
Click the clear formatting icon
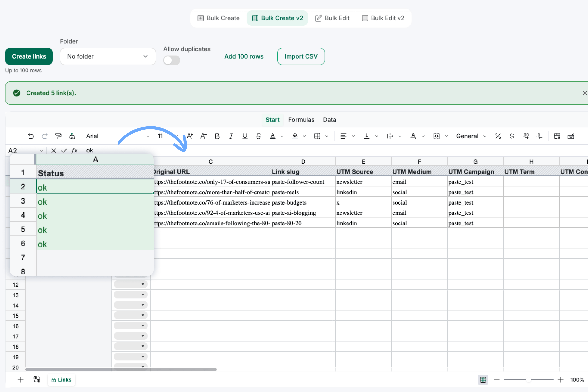72,136
